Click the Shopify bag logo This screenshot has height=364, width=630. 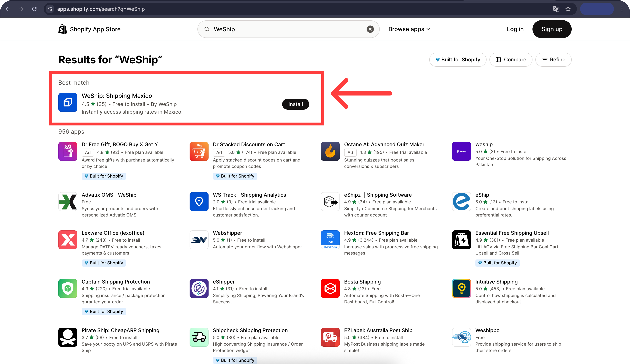63,29
